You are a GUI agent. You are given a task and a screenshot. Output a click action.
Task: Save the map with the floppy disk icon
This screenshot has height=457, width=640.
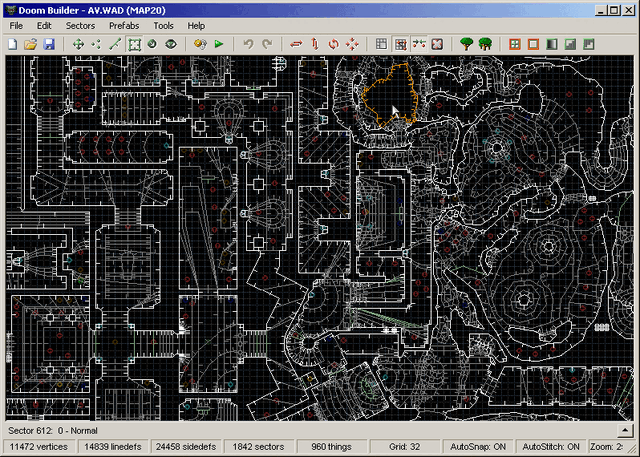pyautogui.click(x=49, y=44)
